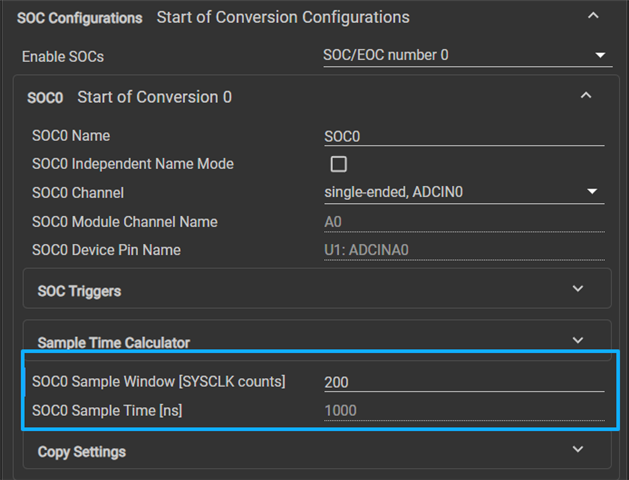Click the SOC Configurations header label
The height and width of the screenshot is (480, 629).
pos(79,18)
